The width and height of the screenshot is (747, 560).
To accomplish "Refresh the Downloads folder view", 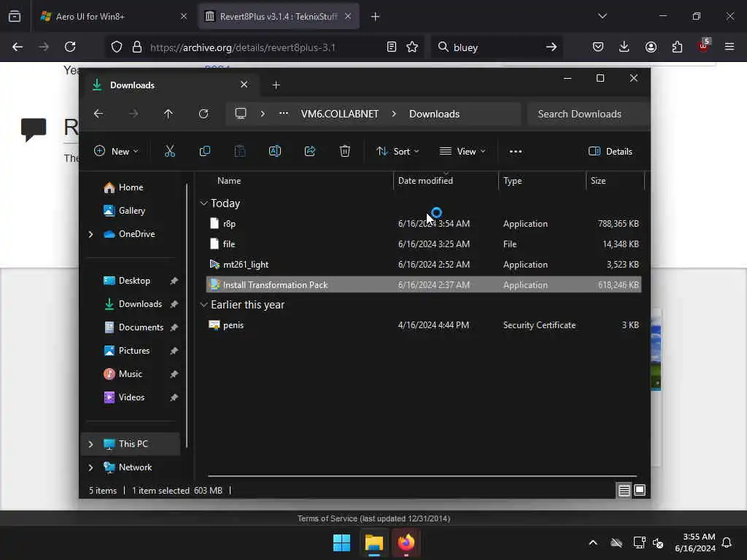I will [x=204, y=114].
